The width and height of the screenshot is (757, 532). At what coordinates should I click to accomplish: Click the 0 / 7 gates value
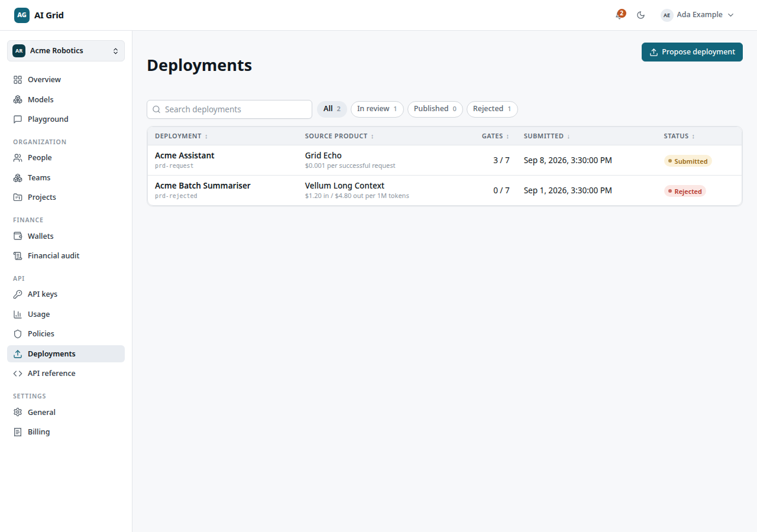[x=502, y=191]
